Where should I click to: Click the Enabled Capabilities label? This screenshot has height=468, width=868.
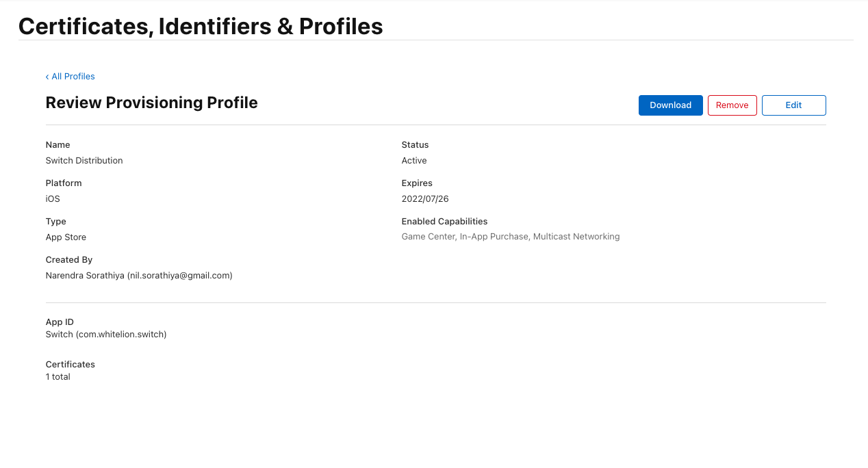click(444, 222)
